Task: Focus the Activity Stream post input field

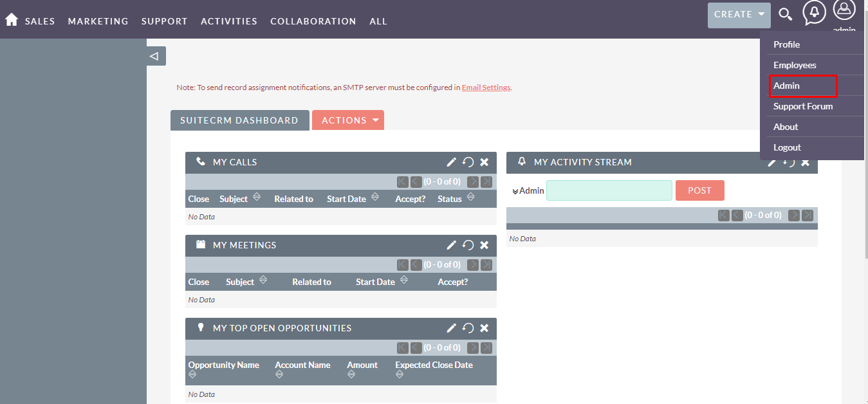Action: 609,190
